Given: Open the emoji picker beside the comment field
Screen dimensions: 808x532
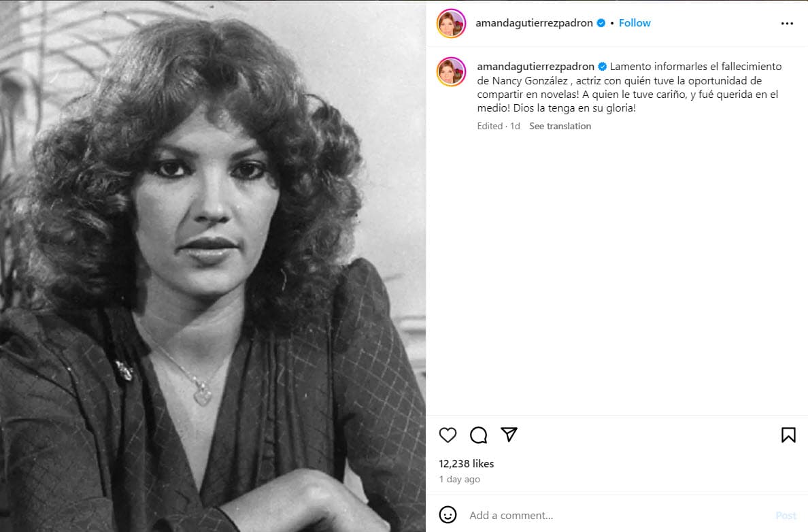Looking at the screenshot, I should [448, 515].
